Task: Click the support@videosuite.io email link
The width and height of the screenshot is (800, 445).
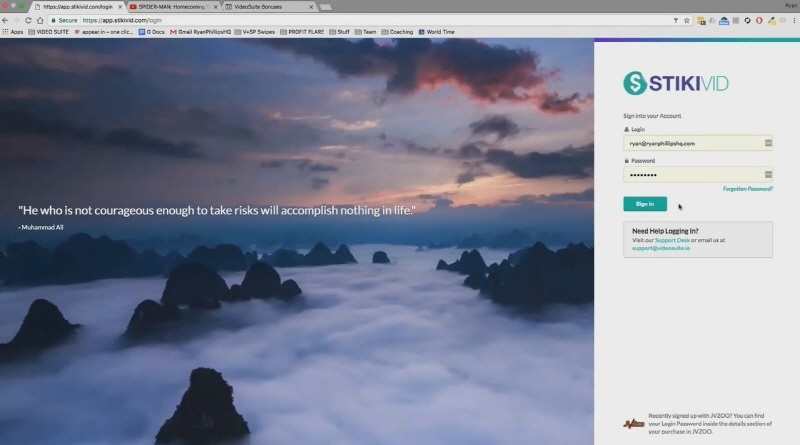Action: click(x=661, y=248)
